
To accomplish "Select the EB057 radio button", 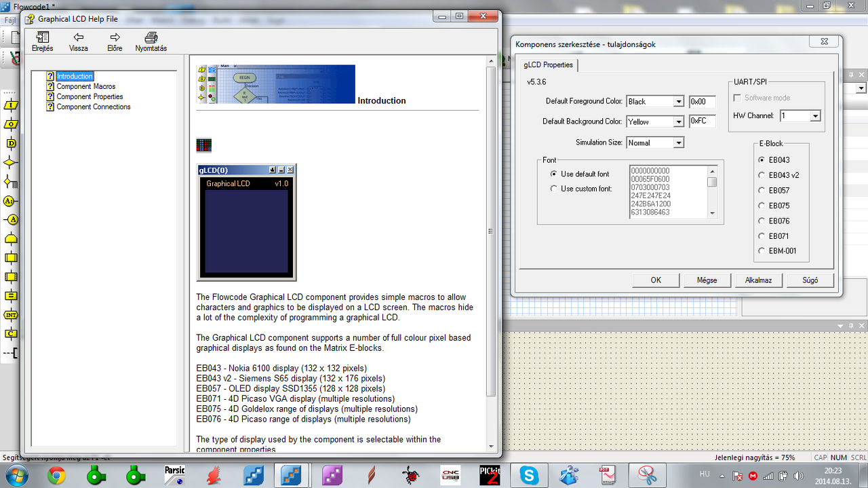I will (762, 191).
